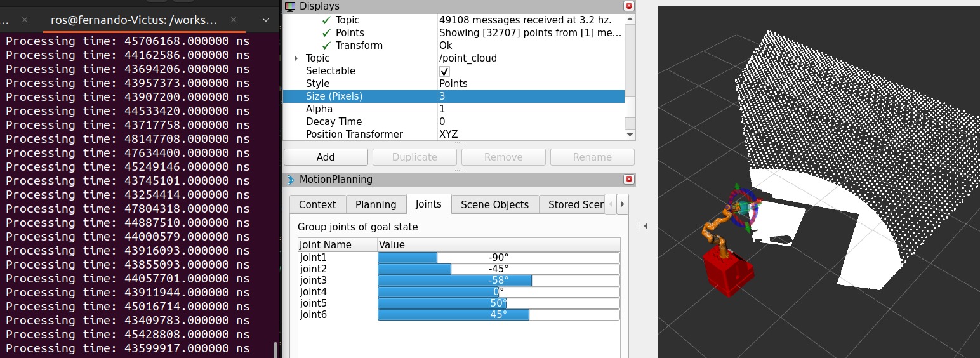980x358 pixels.
Task: Close the Displays panel
Action: (629, 6)
